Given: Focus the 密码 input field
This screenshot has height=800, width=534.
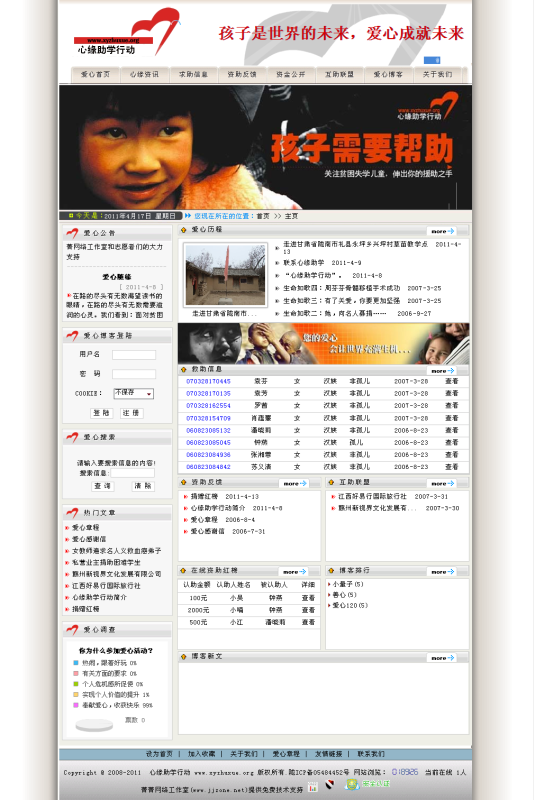Looking at the screenshot, I should 134,374.
